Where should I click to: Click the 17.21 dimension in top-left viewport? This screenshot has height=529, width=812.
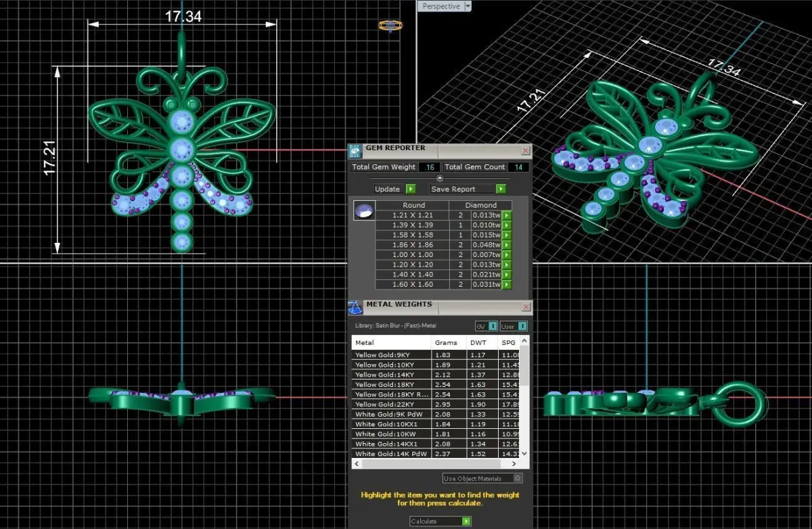click(50, 158)
